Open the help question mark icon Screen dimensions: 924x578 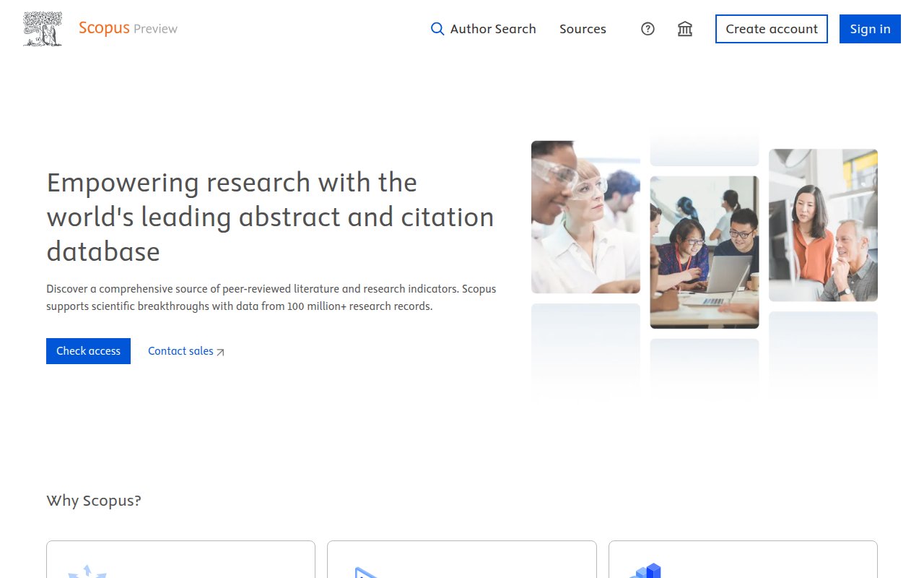(648, 29)
